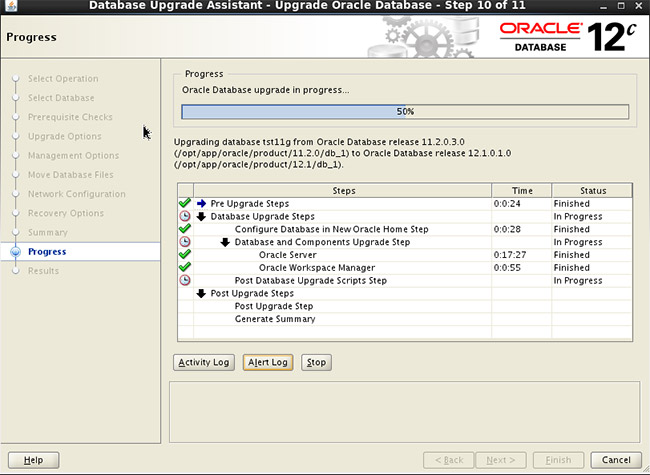Select the Results wizard step
The image size is (650, 475).
click(43, 271)
